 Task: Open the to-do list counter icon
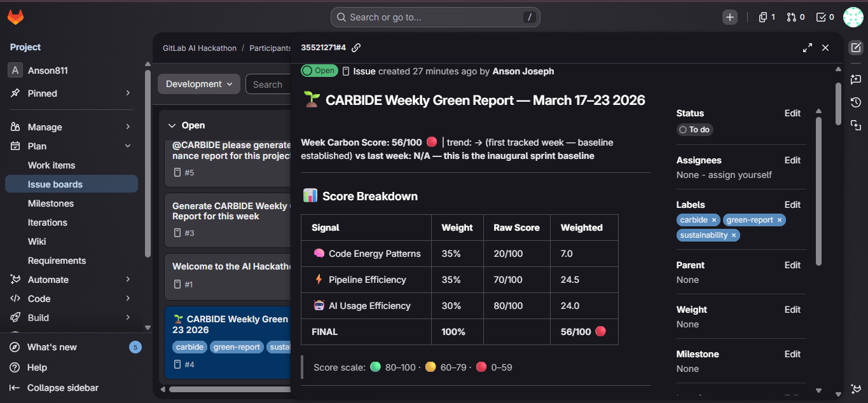(825, 17)
